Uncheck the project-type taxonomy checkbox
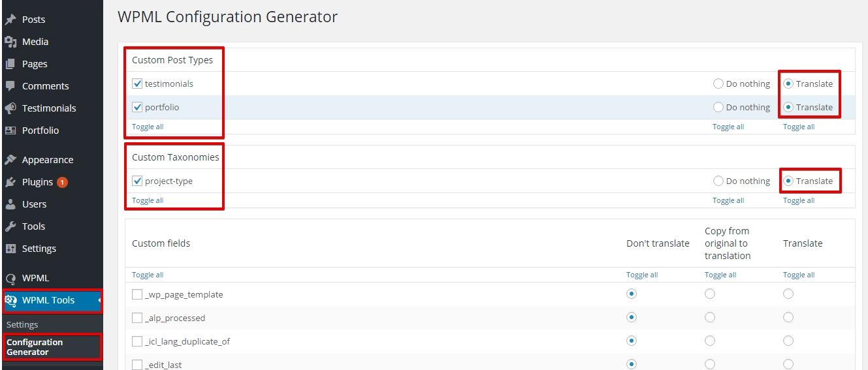Image resolution: width=868 pixels, height=370 pixels. coord(137,181)
